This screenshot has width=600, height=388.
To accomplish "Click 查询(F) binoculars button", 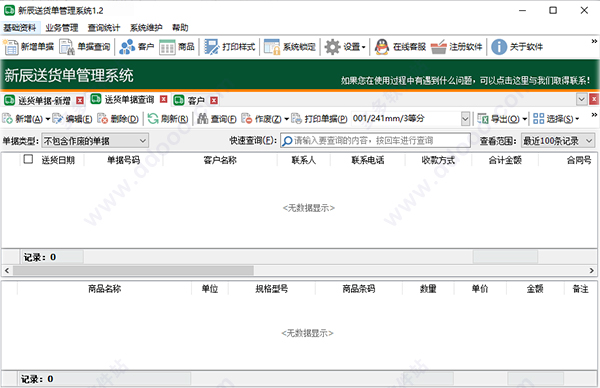I will point(217,119).
